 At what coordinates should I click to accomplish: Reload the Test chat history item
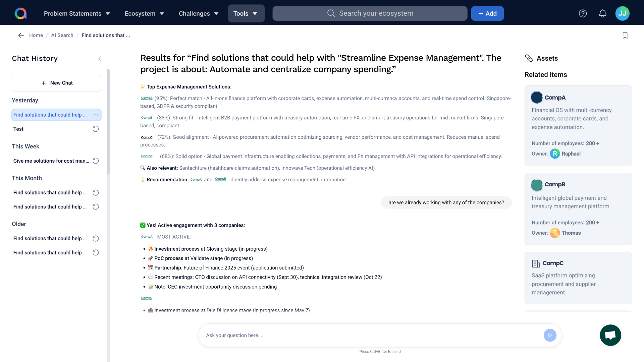click(x=96, y=129)
